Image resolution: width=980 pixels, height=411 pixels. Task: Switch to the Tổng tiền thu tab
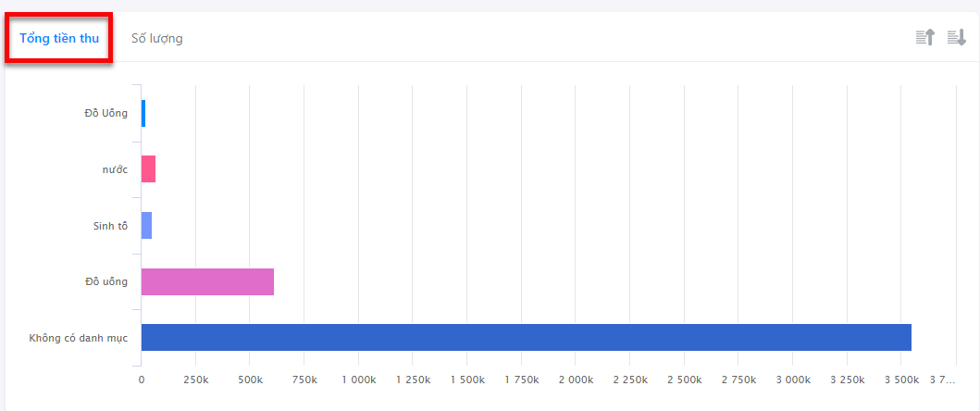coord(58,38)
